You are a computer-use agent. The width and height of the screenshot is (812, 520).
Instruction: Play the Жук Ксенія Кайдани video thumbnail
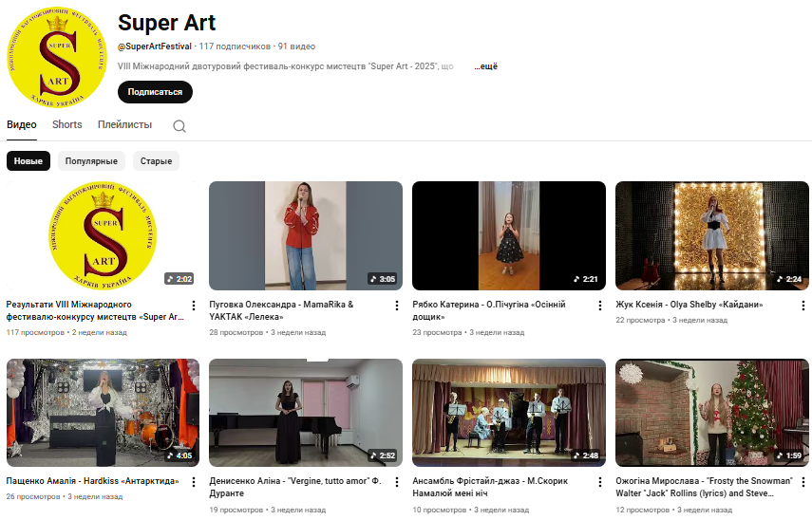pyautogui.click(x=711, y=235)
